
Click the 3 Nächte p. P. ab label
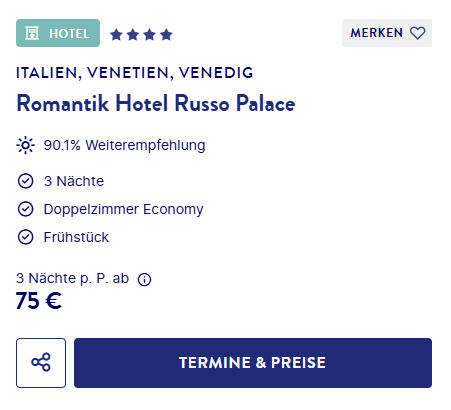(72, 278)
